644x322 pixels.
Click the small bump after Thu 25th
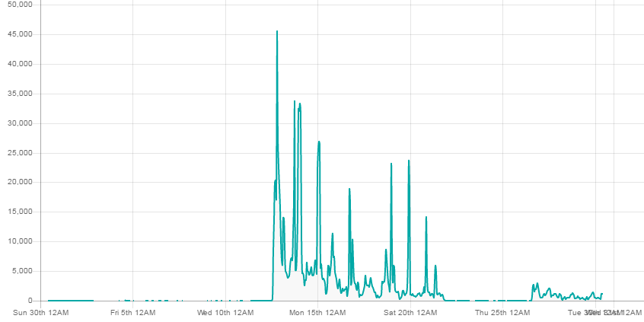(x=536, y=286)
